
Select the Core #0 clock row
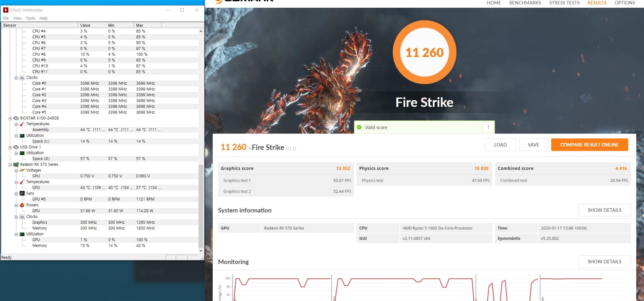pyautogui.click(x=100, y=83)
